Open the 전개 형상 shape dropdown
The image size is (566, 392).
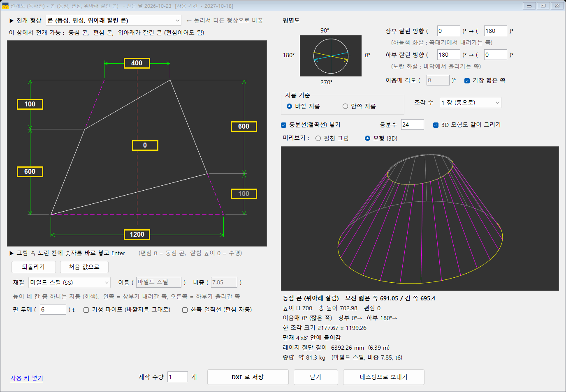click(x=114, y=21)
